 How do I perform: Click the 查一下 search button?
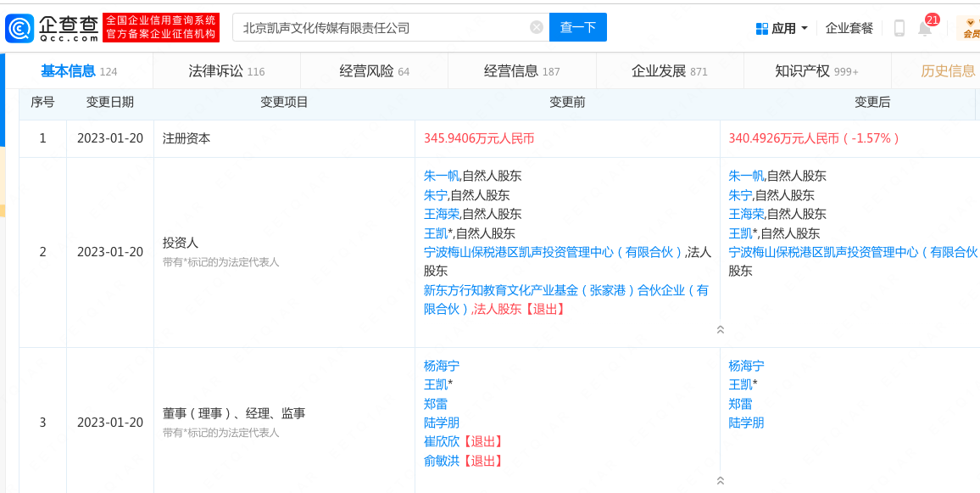577,26
